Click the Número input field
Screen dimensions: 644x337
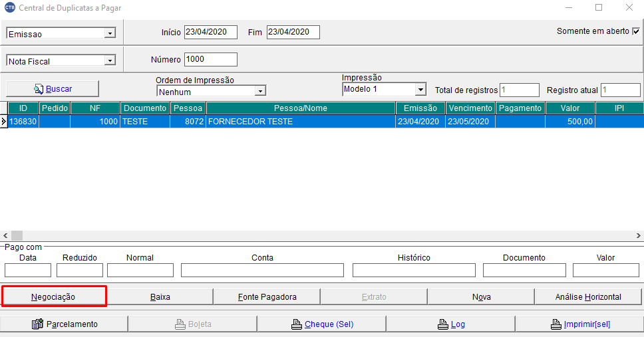point(210,59)
